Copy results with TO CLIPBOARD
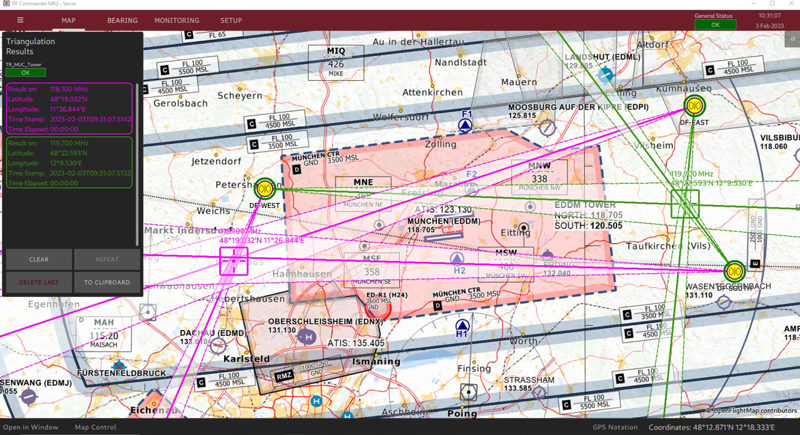This screenshot has width=800, height=435. 106,282
